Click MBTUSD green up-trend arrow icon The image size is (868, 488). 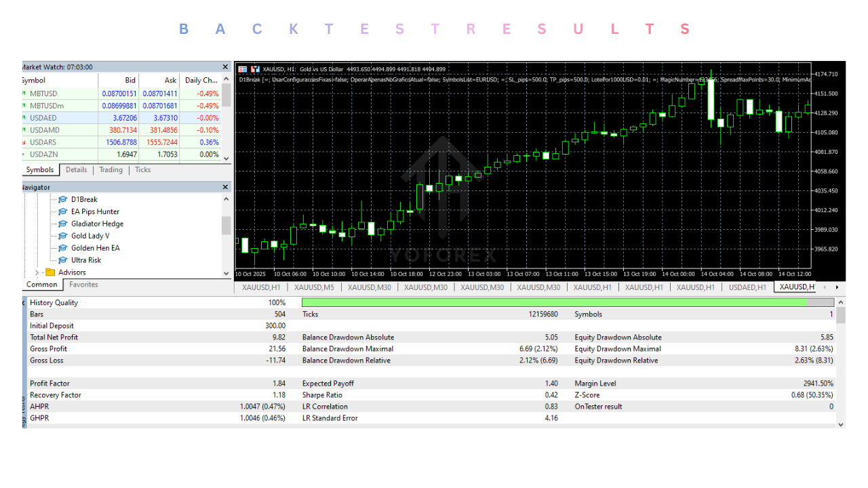(x=24, y=93)
